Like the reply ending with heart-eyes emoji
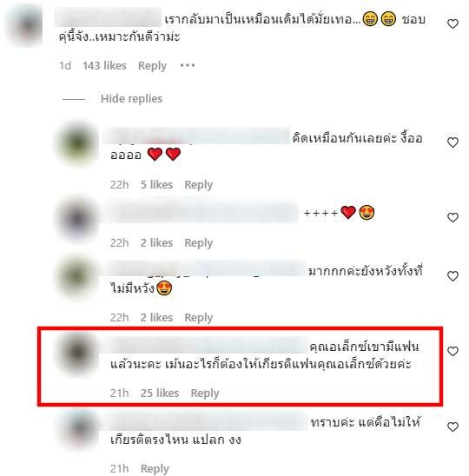 point(452,276)
